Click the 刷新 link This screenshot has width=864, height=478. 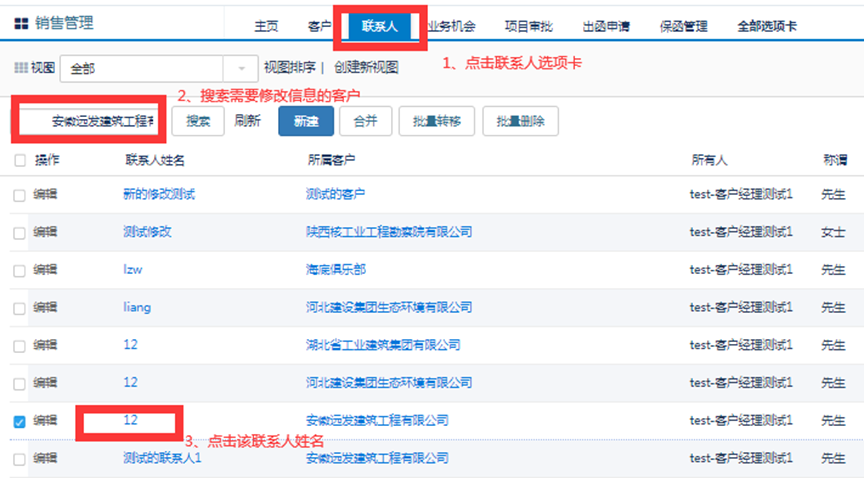point(247,121)
